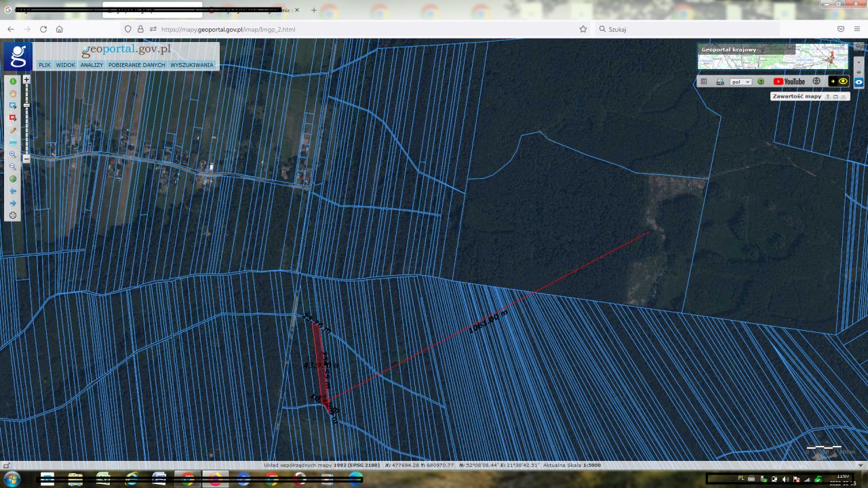Click the Geoportal g logo
The image size is (868, 488).
click(18, 56)
